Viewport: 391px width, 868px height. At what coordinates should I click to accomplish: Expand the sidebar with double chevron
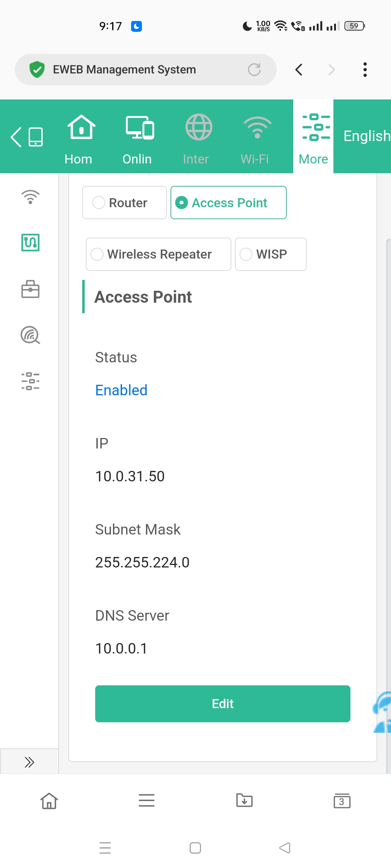point(29,762)
